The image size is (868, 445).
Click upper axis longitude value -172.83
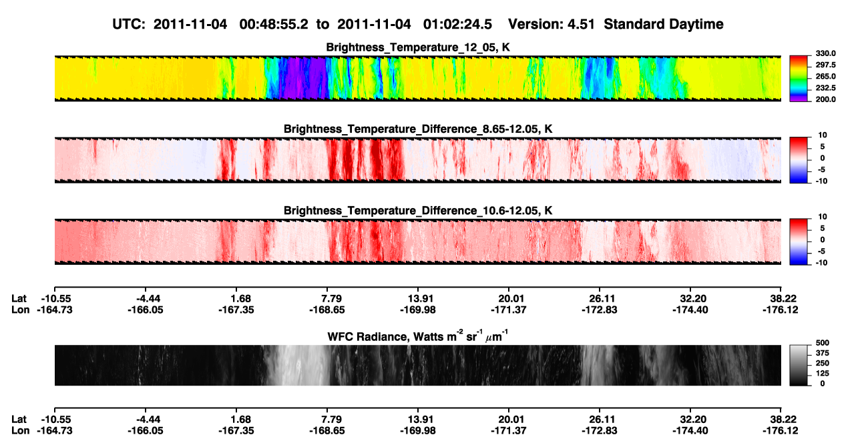coord(600,310)
